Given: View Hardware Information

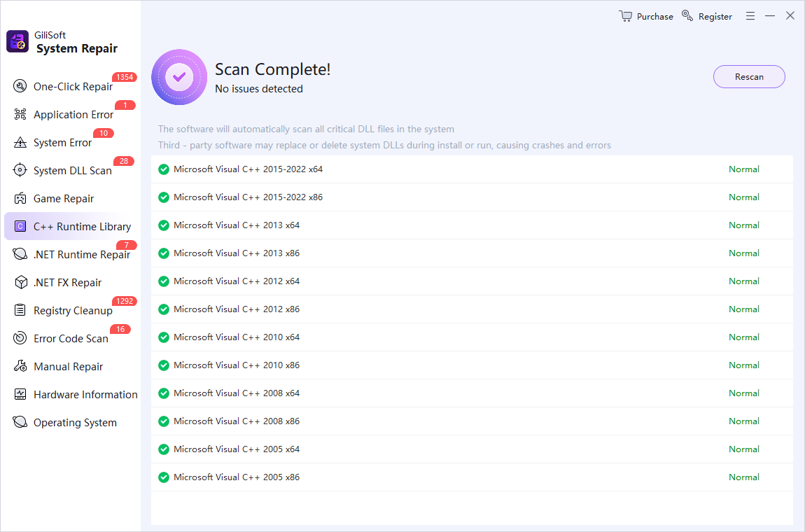Looking at the screenshot, I should coord(71,394).
